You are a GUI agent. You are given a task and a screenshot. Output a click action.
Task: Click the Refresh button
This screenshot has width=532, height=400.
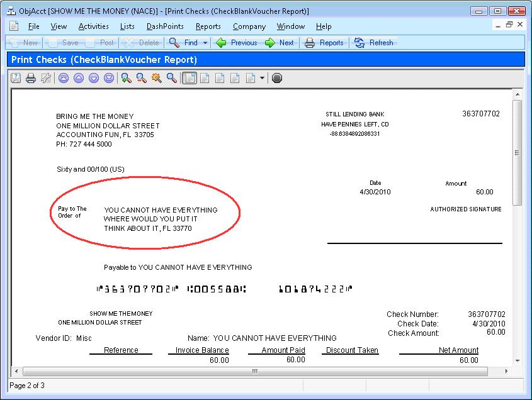click(374, 43)
